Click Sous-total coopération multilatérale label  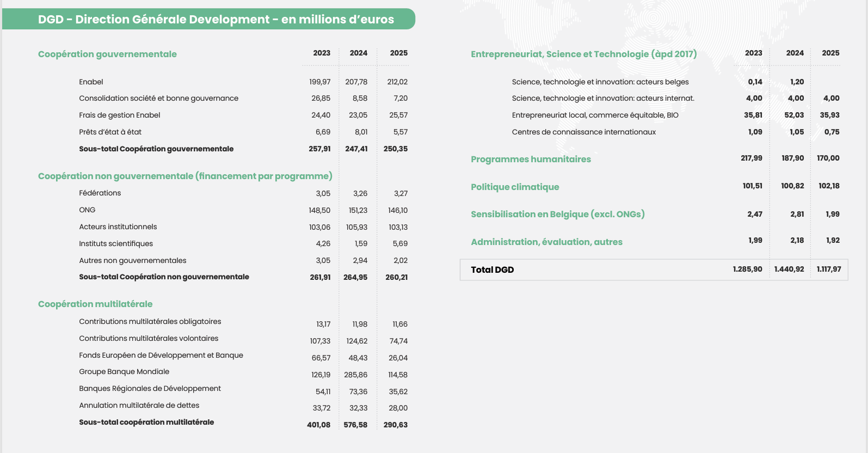[x=146, y=422]
